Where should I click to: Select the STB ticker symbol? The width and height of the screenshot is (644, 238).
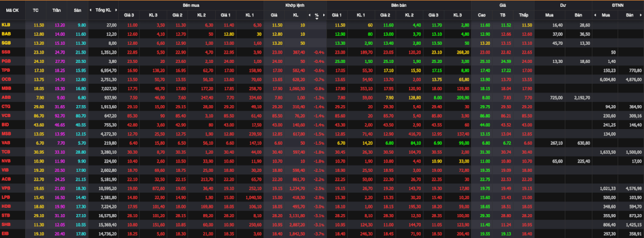[6, 215]
